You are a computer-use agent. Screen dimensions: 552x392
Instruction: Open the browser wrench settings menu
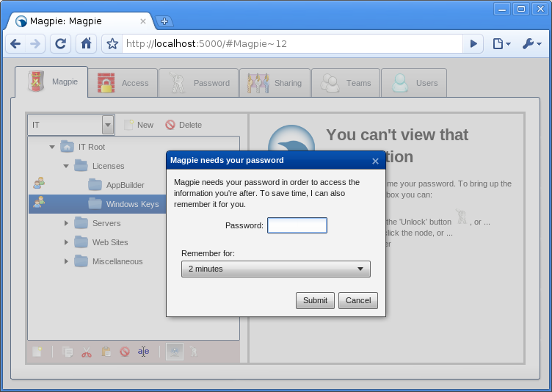(532, 43)
